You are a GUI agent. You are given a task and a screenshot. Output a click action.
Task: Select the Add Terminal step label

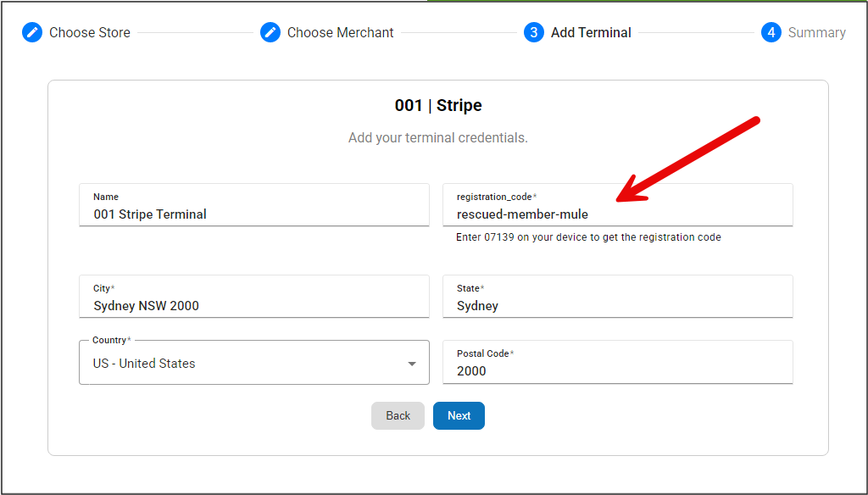coord(591,33)
